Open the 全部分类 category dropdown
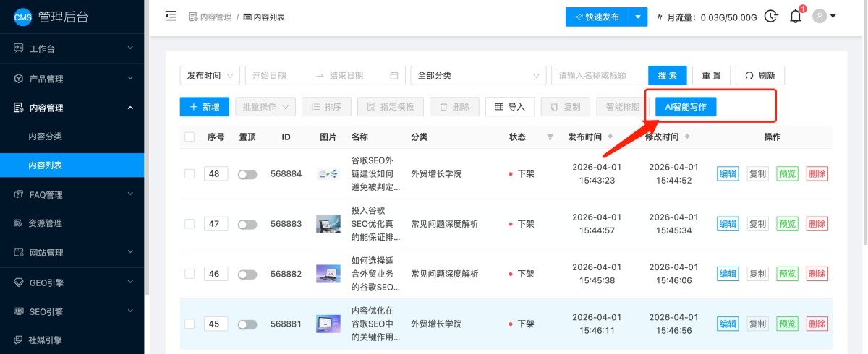 click(478, 75)
